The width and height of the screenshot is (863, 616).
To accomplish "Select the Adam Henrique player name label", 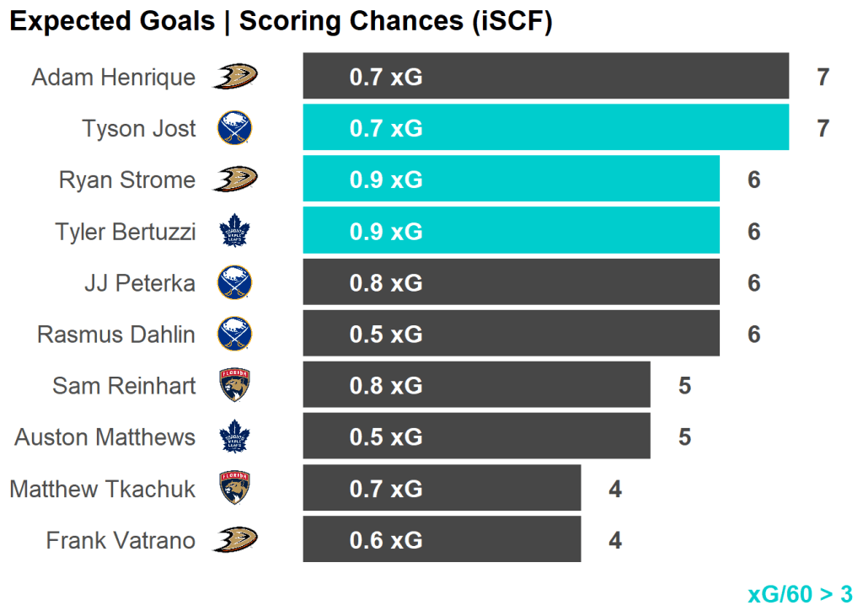I will coord(113,78).
